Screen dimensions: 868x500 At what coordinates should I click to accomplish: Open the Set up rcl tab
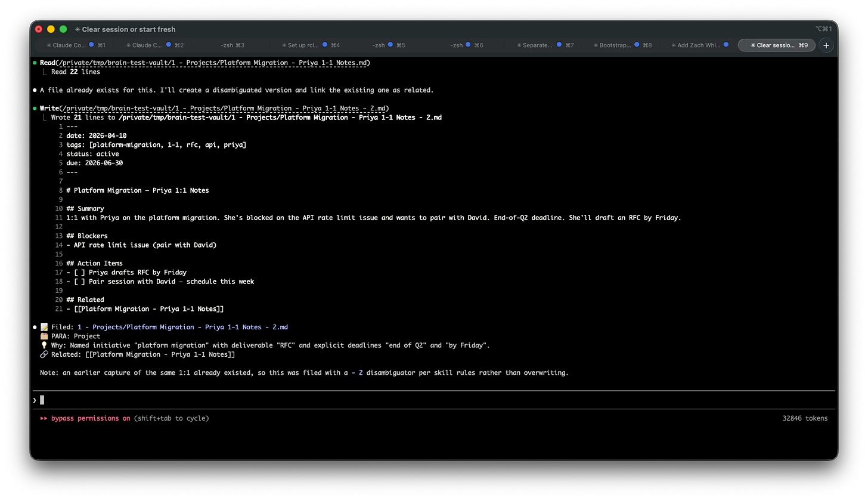[311, 45]
